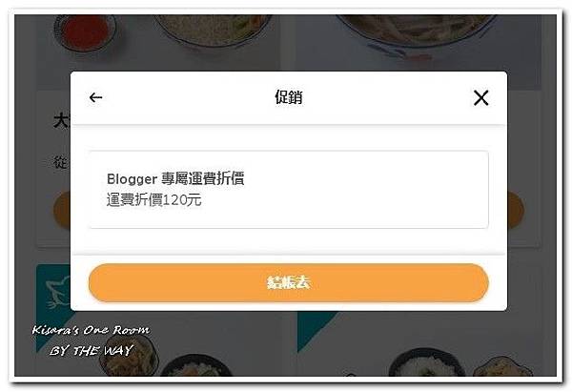Open the rice bowl photo at top
The image size is (572, 392).
tap(214, 30)
